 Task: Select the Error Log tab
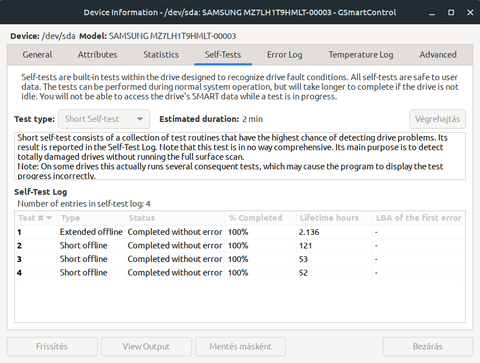pos(285,55)
